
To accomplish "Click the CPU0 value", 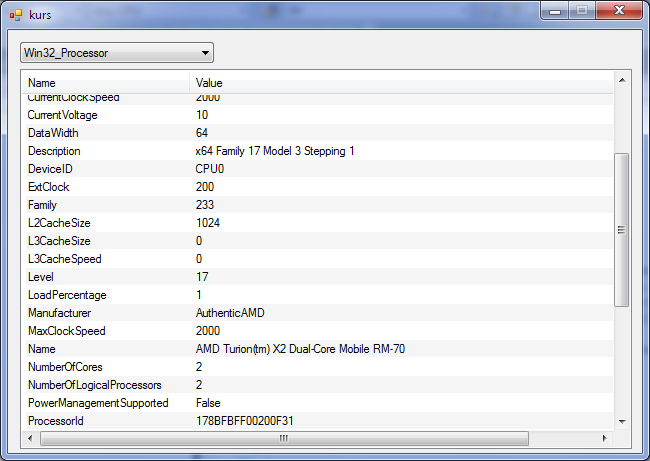I will tap(210, 169).
